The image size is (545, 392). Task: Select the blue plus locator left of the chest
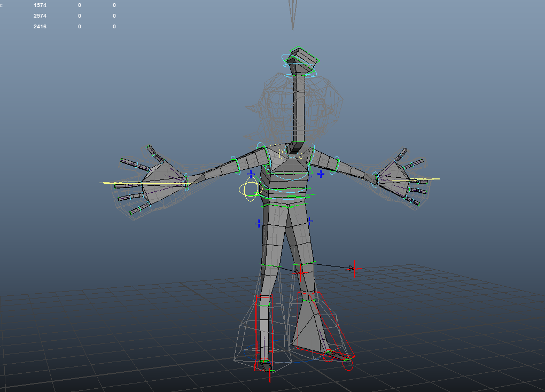[x=251, y=175]
